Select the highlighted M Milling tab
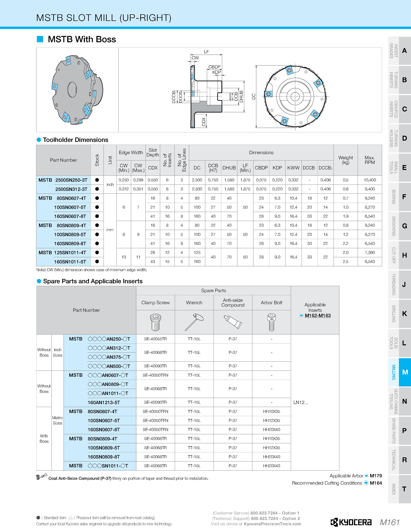Image resolution: width=411 pixels, height=532 pixels. [x=399, y=372]
